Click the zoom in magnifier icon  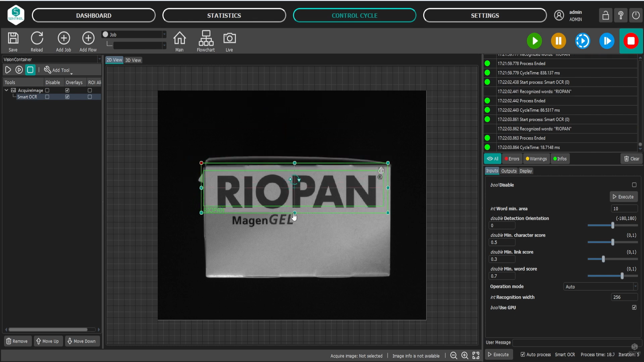click(x=465, y=356)
